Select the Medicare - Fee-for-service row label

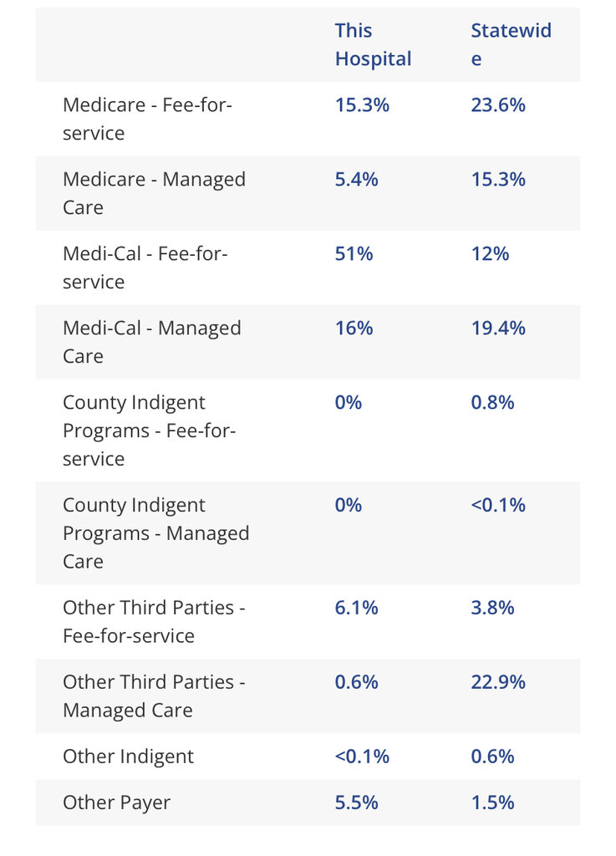pyautogui.click(x=147, y=120)
